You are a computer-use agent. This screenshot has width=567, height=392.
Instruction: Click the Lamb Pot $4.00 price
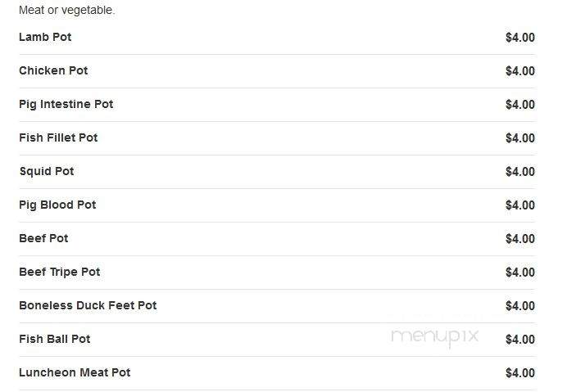(520, 38)
